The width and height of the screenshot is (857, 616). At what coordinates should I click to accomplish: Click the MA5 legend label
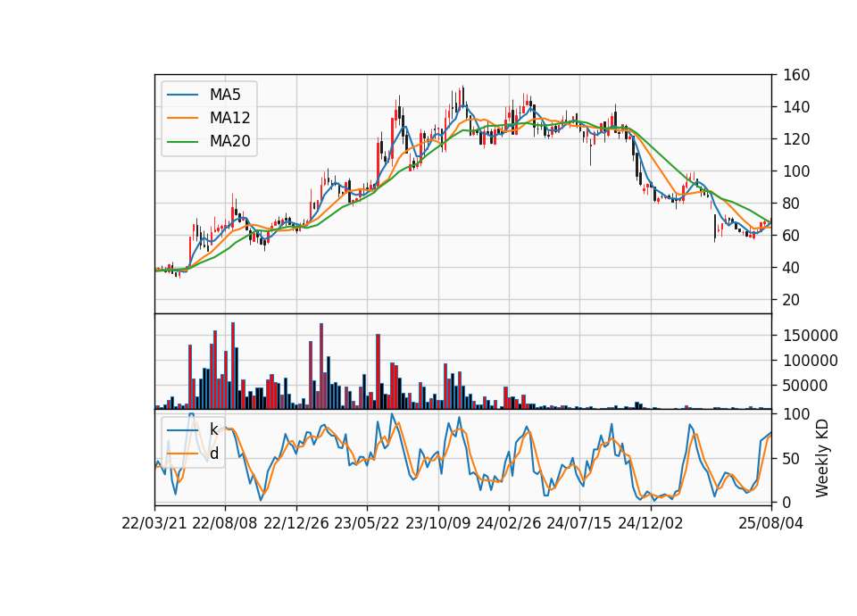click(225, 95)
